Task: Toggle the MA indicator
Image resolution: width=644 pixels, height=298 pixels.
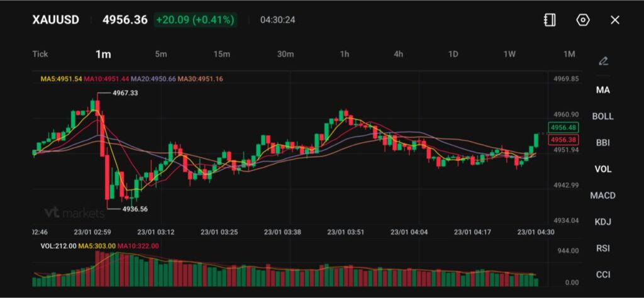Action: 602,90
